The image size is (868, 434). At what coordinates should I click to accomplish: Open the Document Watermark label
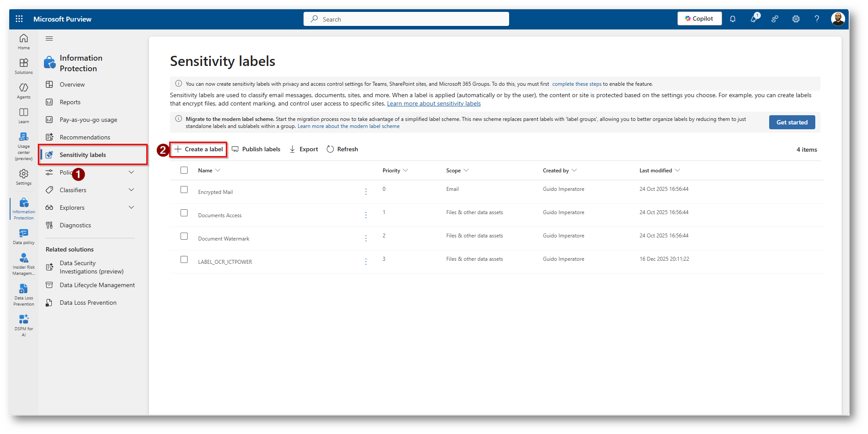click(224, 239)
